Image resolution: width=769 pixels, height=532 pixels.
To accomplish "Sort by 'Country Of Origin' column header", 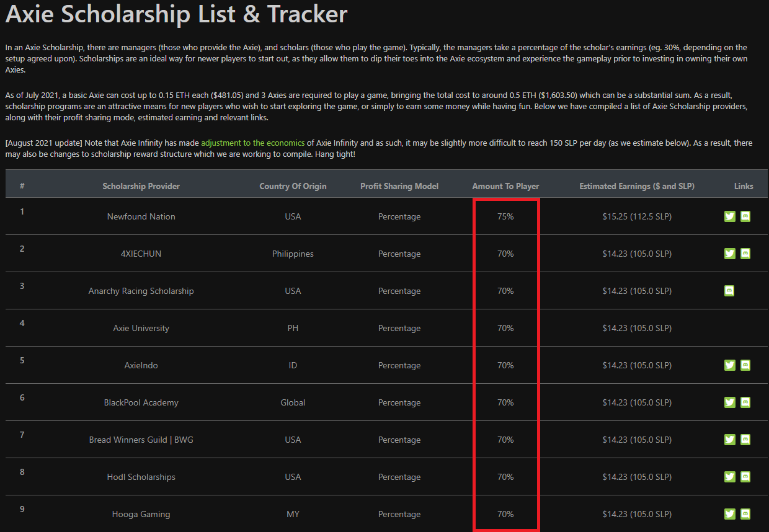I will 293,186.
